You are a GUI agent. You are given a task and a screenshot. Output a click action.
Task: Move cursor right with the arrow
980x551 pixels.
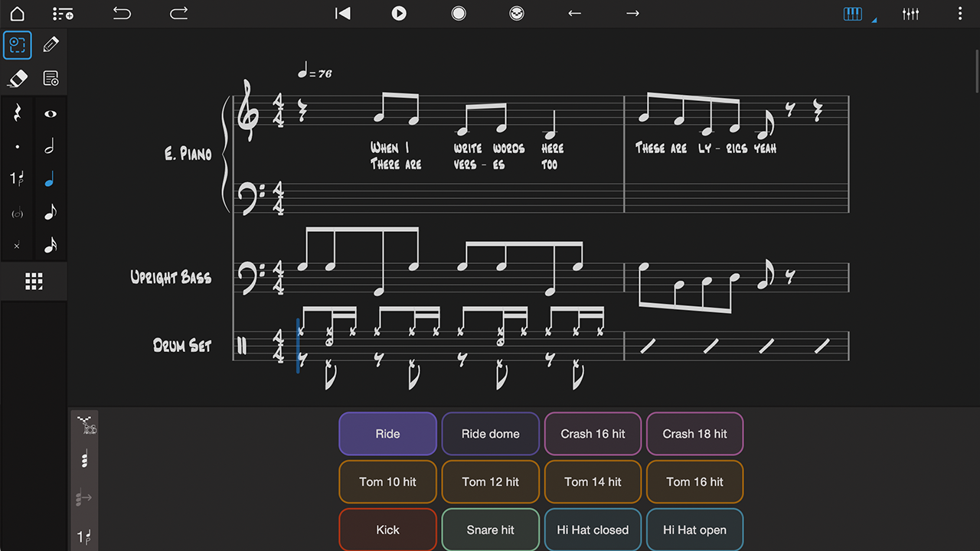tap(632, 13)
